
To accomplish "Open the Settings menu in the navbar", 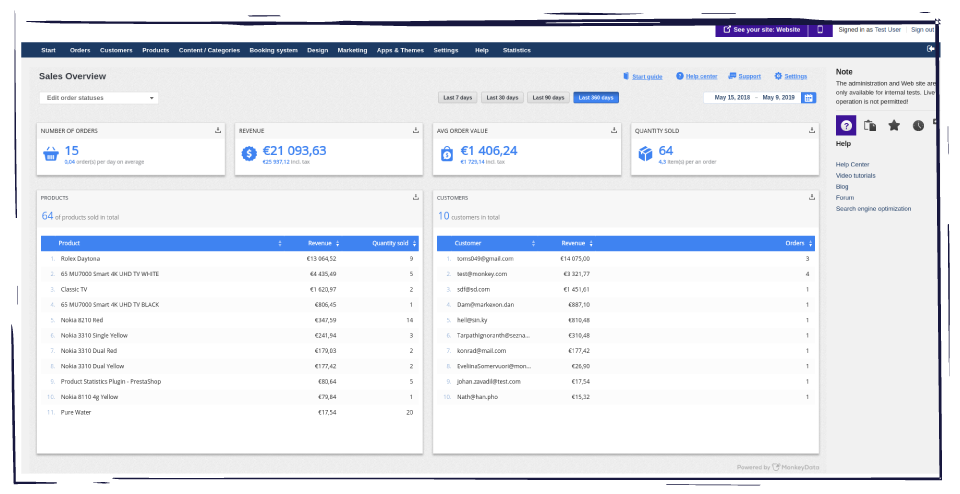I will click(x=446, y=50).
